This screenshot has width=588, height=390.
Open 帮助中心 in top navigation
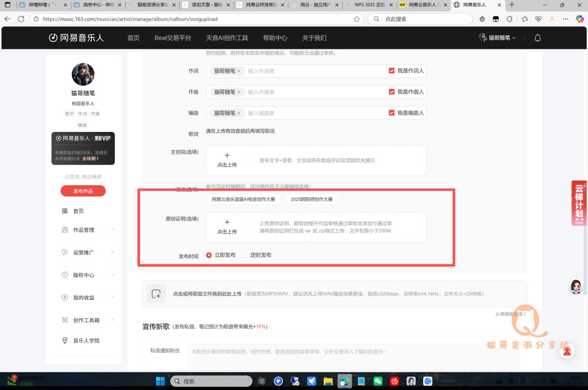275,38
